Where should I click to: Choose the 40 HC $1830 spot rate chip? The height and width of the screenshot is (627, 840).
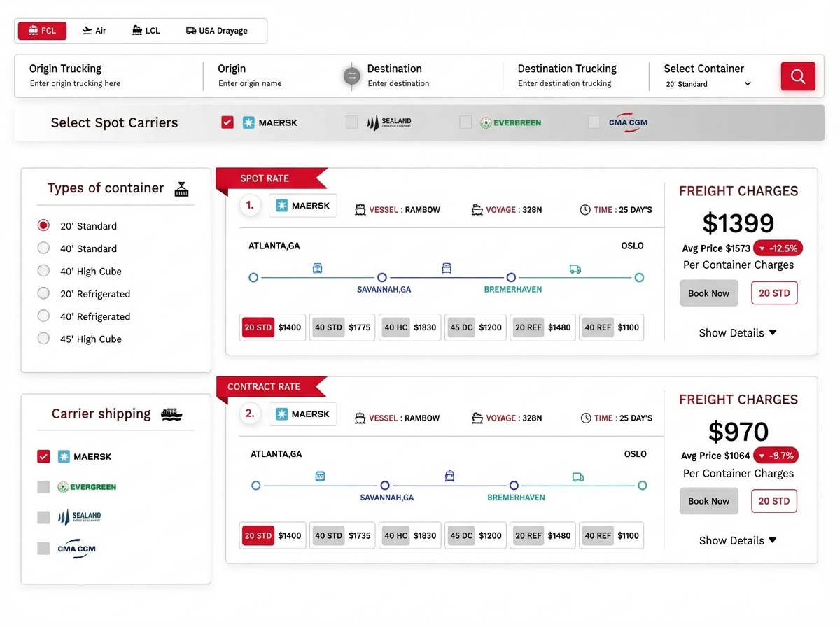[x=409, y=327]
